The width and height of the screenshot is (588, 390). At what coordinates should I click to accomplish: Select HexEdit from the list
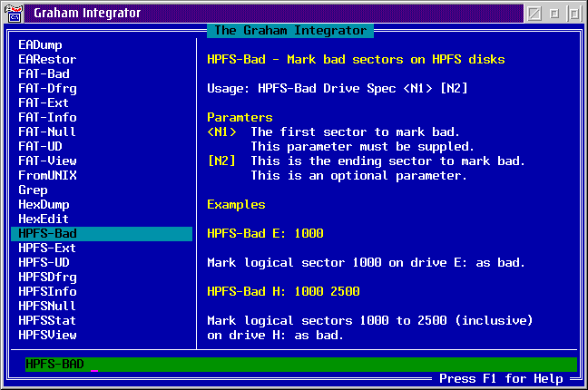(x=44, y=219)
